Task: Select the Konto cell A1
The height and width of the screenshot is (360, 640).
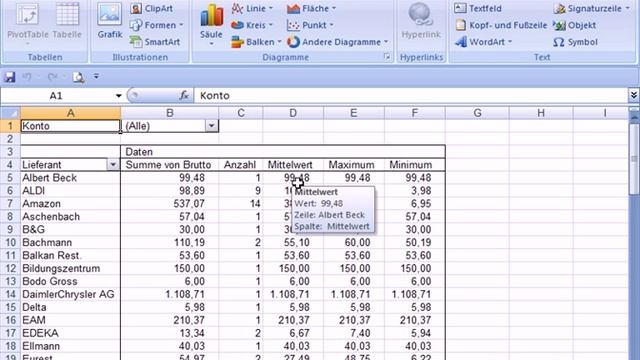Action: coord(71,126)
